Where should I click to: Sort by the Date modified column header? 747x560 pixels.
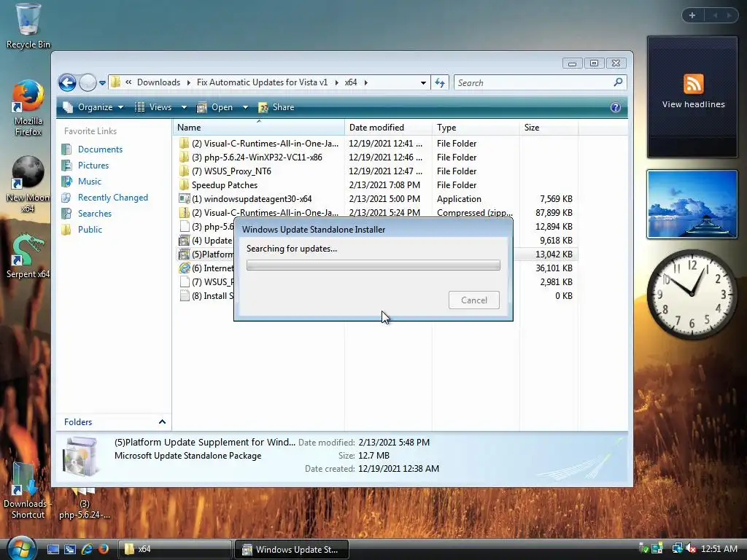point(388,128)
